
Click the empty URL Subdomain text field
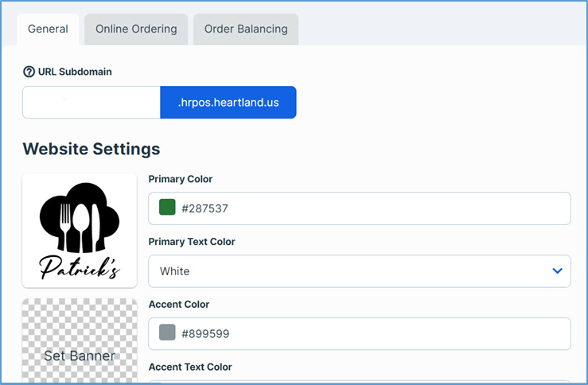pos(92,103)
